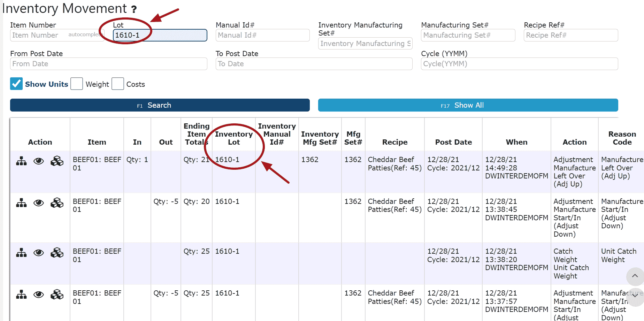Enable the Weight checkbox
Viewport: 644px width, 321px height.
tap(77, 84)
